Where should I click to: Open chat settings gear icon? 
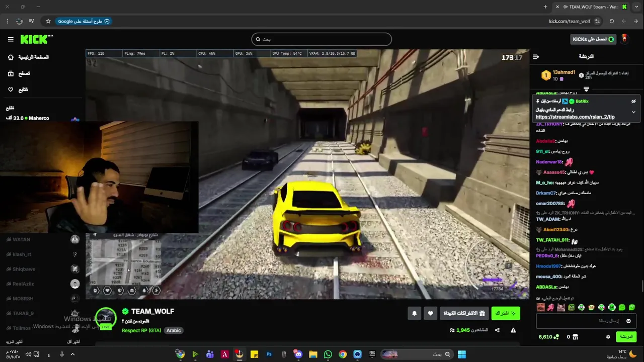pos(608,337)
